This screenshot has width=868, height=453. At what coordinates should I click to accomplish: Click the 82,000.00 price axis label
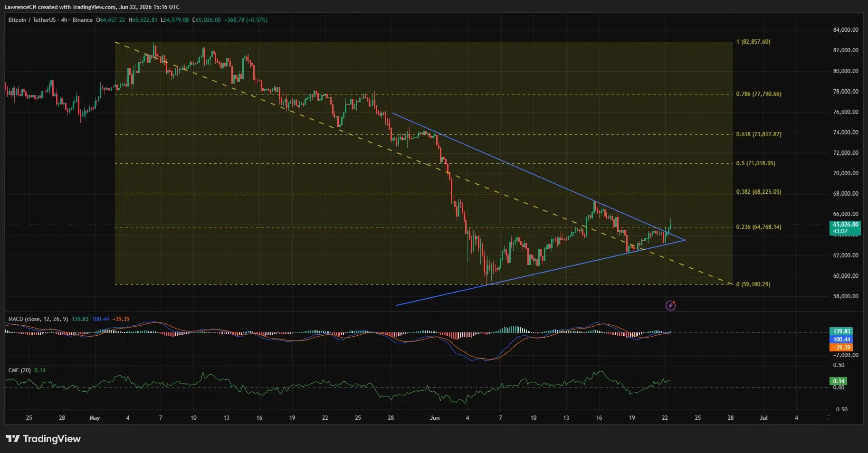846,50
